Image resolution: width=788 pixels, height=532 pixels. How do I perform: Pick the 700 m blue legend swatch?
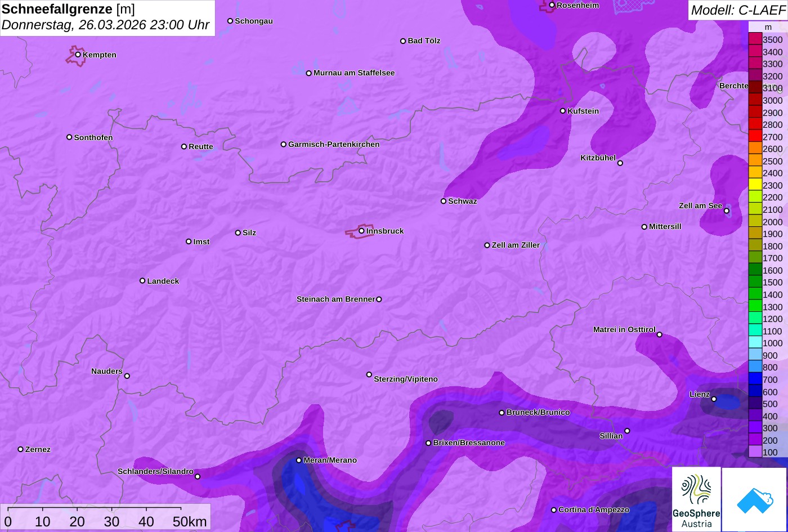(x=755, y=379)
